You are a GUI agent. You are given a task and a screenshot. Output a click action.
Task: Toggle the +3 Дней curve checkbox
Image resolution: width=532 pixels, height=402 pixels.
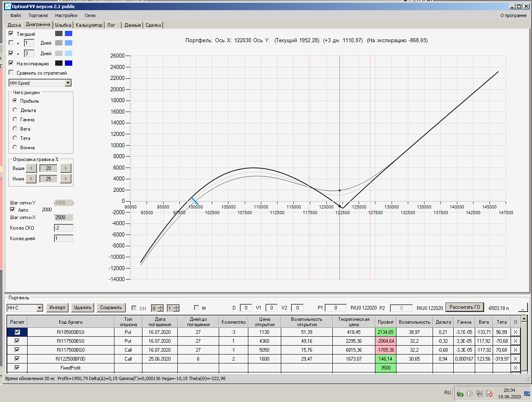[x=11, y=53]
